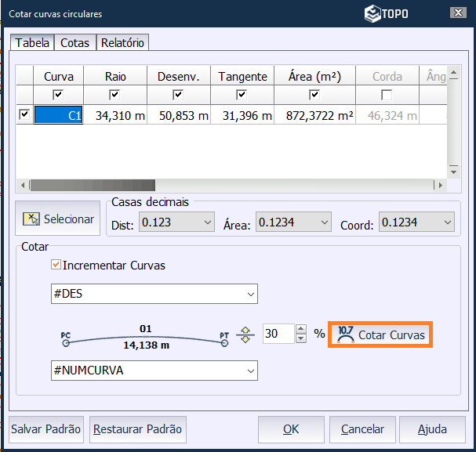Image resolution: width=476 pixels, height=452 pixels.
Task: Click the Salvar Padrão button
Action: click(x=45, y=429)
